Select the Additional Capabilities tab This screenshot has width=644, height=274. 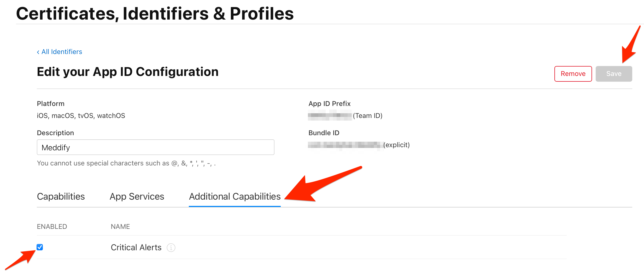[x=235, y=196]
